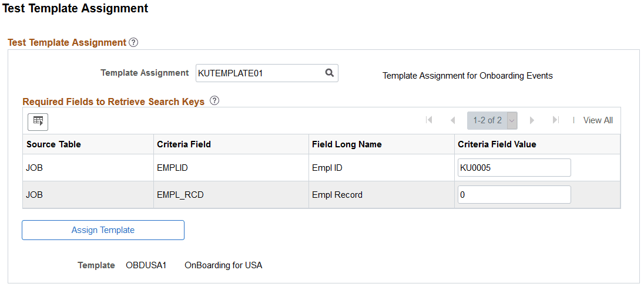Click the Empl Record criteria value field
This screenshot has width=644, height=287.
click(x=514, y=195)
